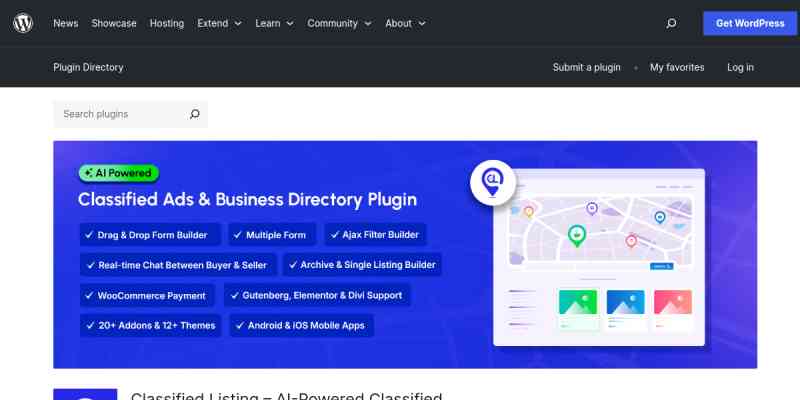
Task: Click the Classified Listing pin logo in banner
Action: [492, 183]
